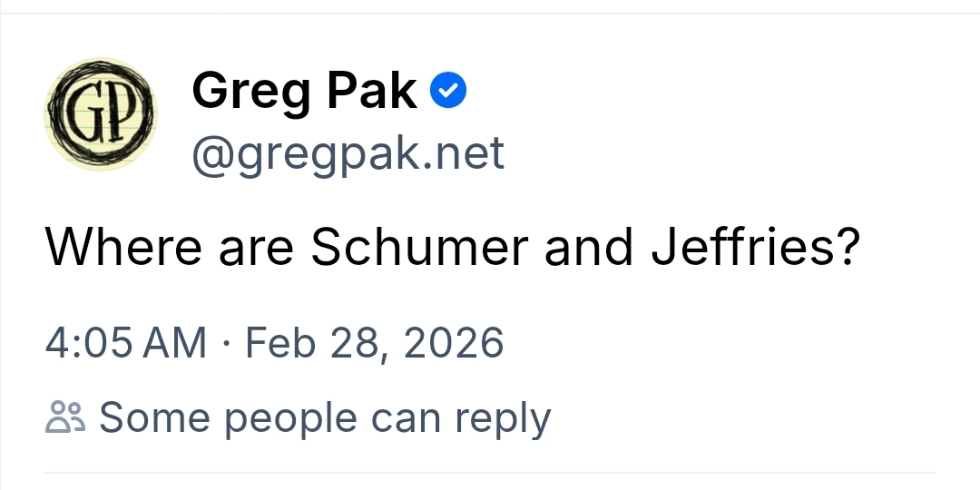980x490 pixels.
Task: Click the 4:05 AM timestamp
Action: (x=126, y=343)
